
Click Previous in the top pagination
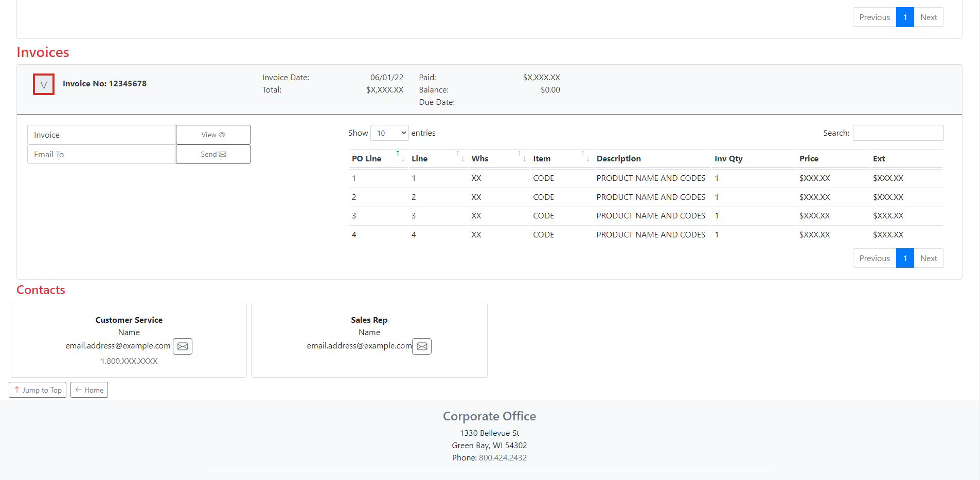[874, 16]
